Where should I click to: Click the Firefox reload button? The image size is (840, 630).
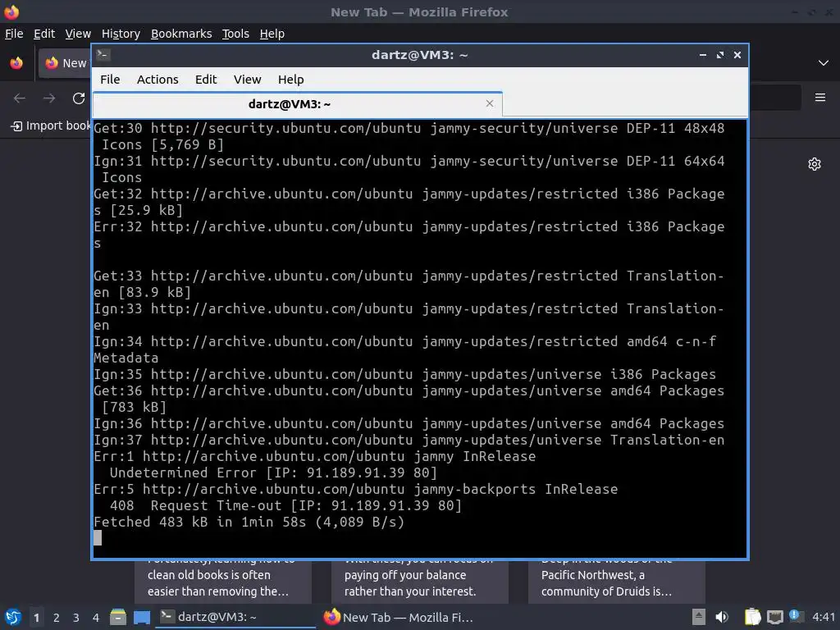point(79,98)
